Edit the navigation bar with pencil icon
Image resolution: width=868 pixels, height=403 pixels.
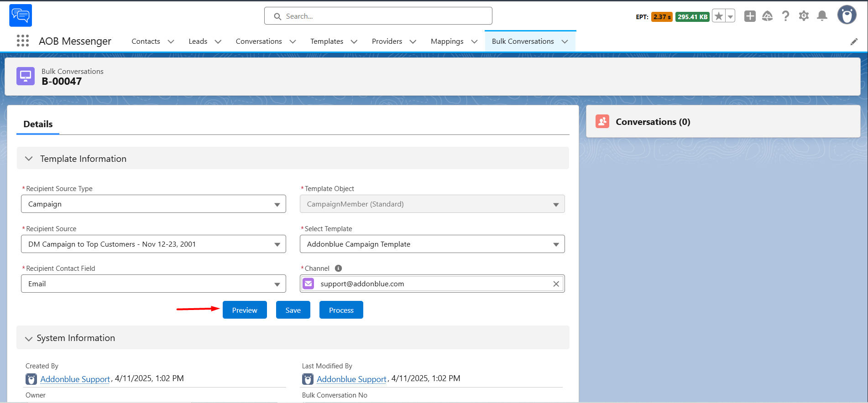click(854, 41)
